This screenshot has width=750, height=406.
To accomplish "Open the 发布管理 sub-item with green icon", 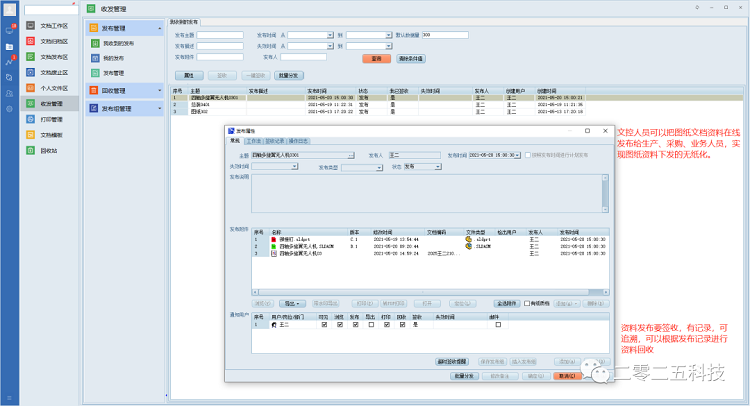I will 113,73.
